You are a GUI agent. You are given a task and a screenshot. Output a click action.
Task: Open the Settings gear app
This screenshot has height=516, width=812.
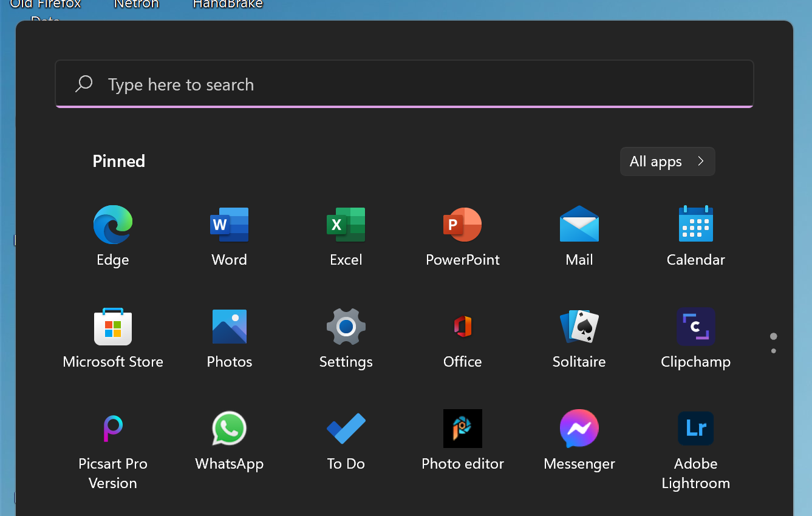pos(346,338)
